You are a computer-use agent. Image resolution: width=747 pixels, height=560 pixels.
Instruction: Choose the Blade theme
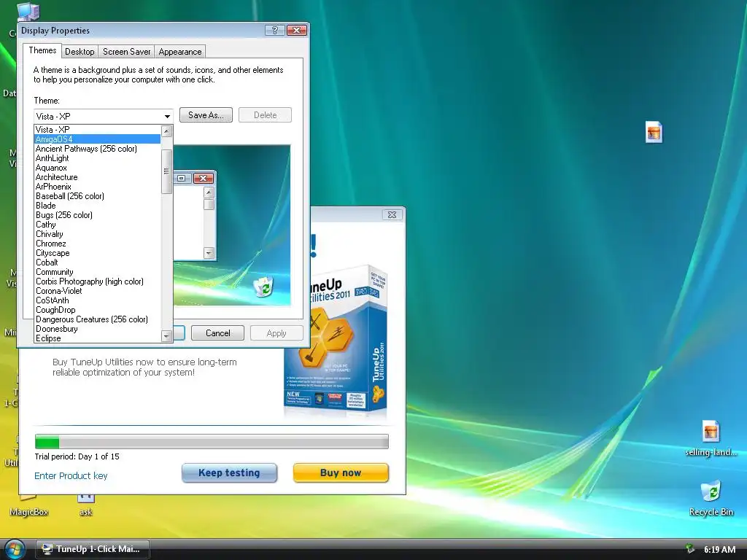click(x=98, y=206)
